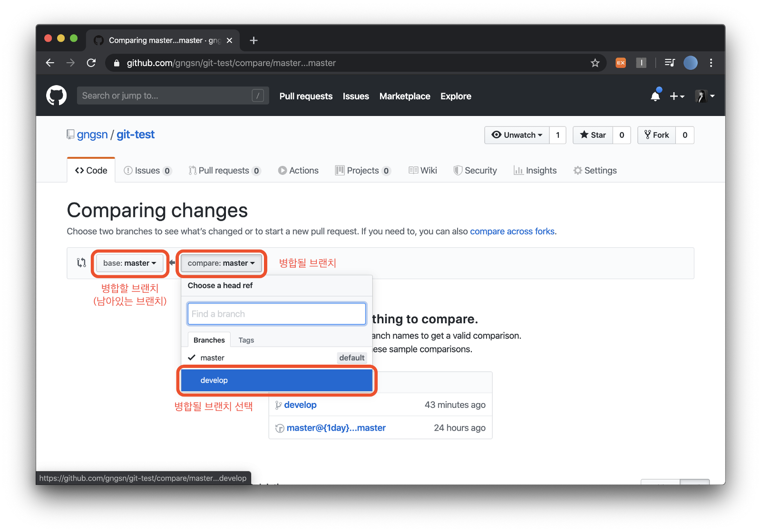This screenshot has height=532, width=761.
Task: Switch to the Settings tab
Action: tap(595, 170)
